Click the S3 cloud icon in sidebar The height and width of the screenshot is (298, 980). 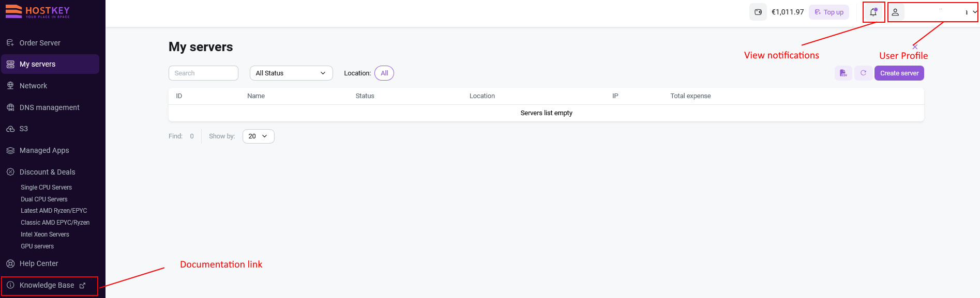[10, 129]
